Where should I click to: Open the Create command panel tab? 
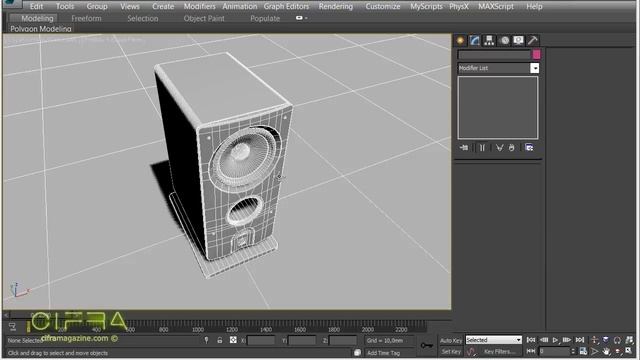click(x=460, y=40)
